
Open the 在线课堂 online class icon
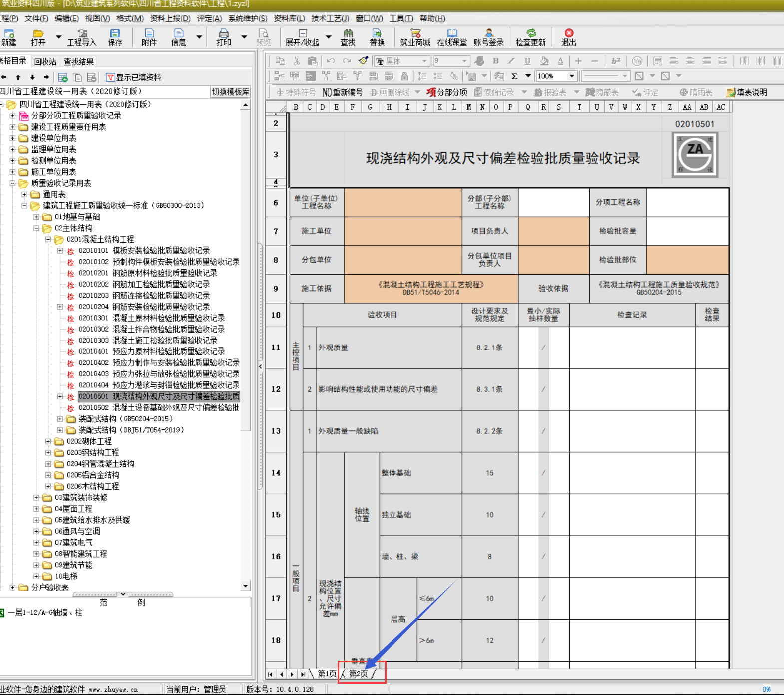[452, 37]
